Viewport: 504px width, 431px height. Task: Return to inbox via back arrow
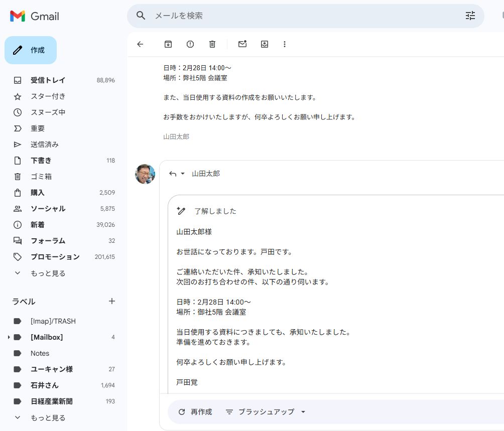[x=140, y=44]
